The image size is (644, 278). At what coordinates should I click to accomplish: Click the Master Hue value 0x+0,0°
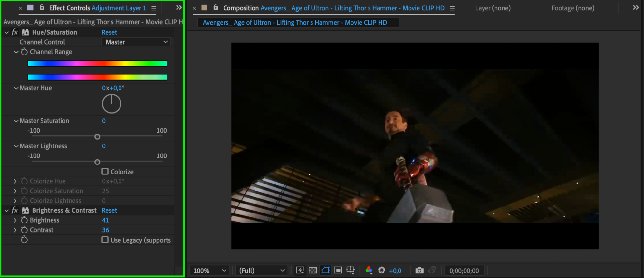click(x=113, y=88)
